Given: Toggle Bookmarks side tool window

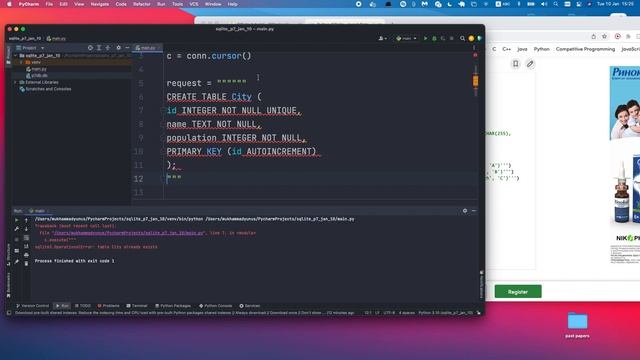Looking at the screenshot, I should click(9, 285).
